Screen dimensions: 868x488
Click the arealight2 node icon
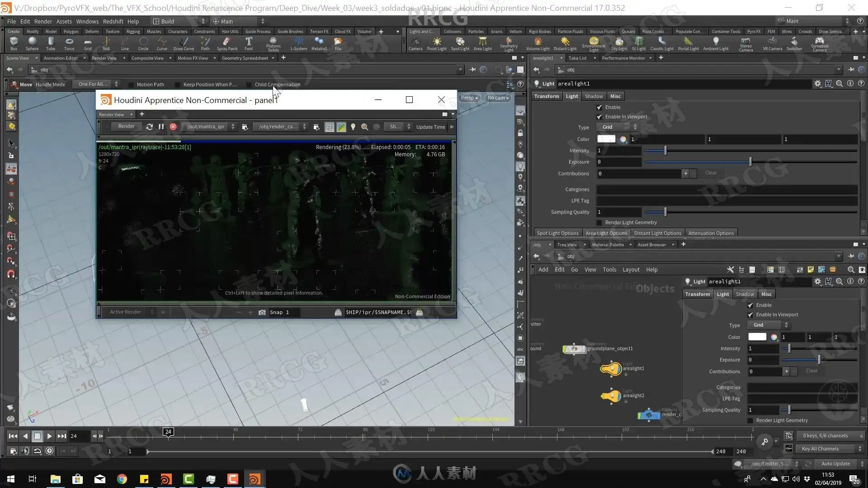(x=611, y=396)
